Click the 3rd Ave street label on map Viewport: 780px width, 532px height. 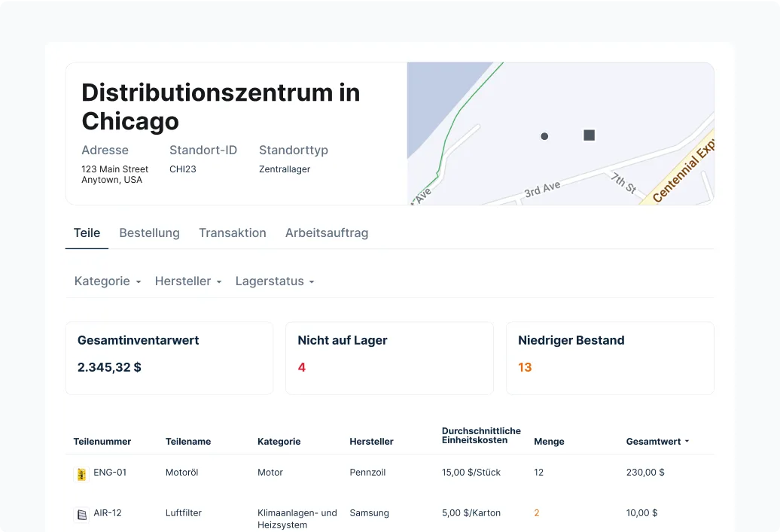pos(542,189)
